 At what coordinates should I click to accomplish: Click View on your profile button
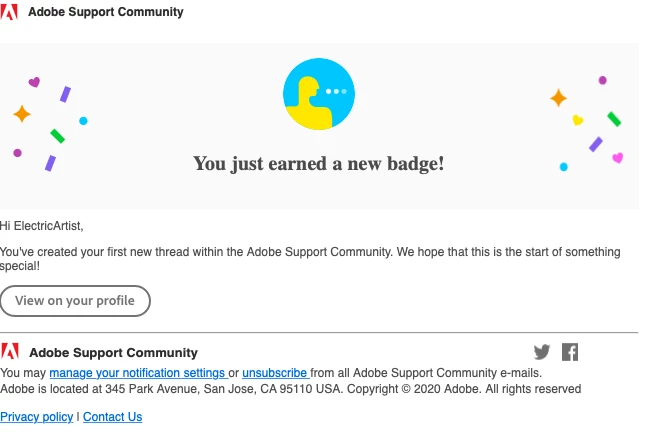coord(75,301)
